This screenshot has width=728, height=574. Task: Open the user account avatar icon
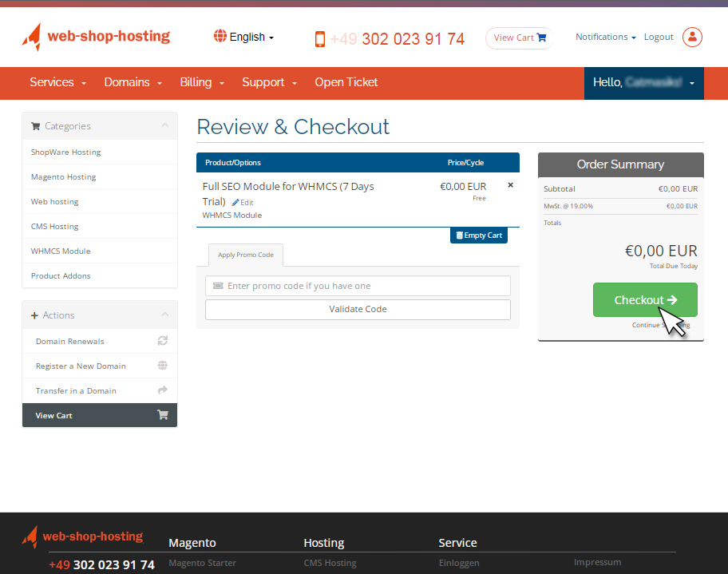click(x=692, y=38)
